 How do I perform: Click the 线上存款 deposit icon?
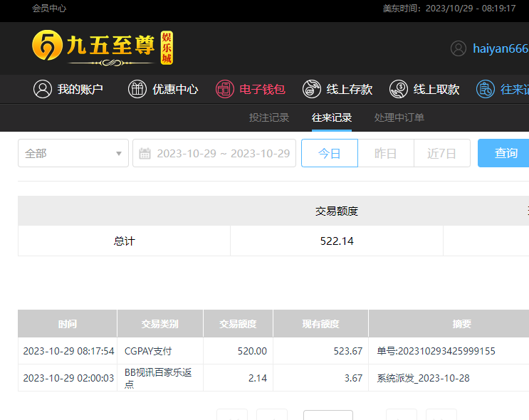point(312,89)
